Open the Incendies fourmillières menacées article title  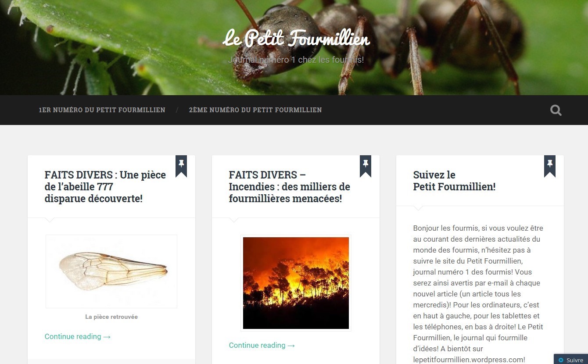(x=290, y=187)
